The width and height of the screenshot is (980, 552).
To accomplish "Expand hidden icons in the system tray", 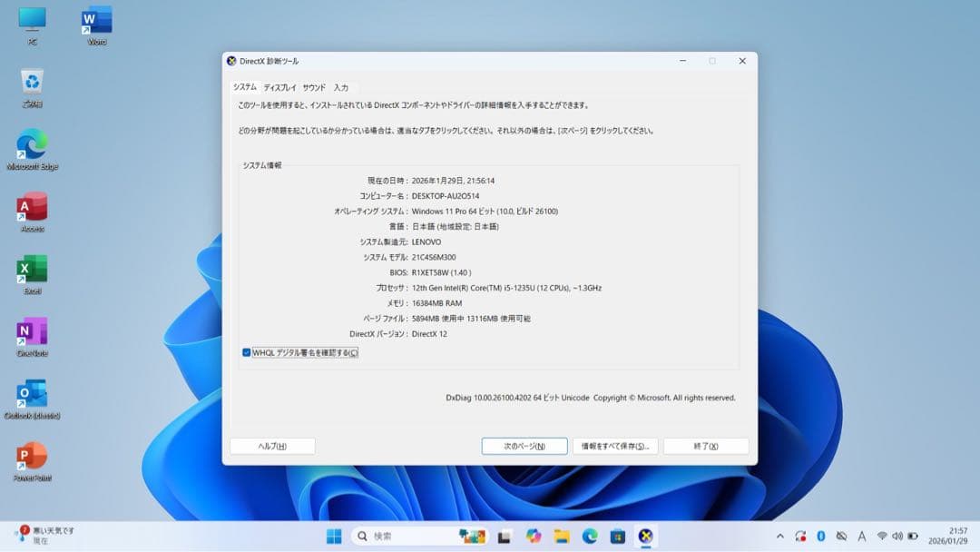I will point(781,536).
